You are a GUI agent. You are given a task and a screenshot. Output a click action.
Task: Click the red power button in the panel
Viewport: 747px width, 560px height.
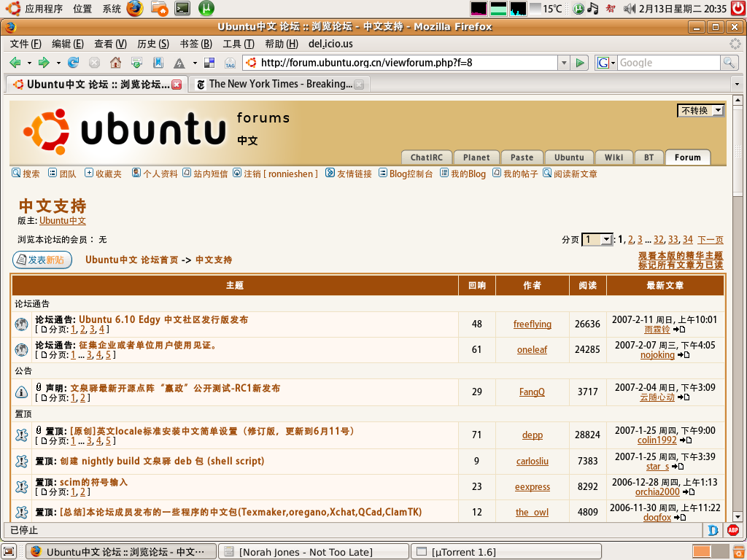[x=739, y=9]
